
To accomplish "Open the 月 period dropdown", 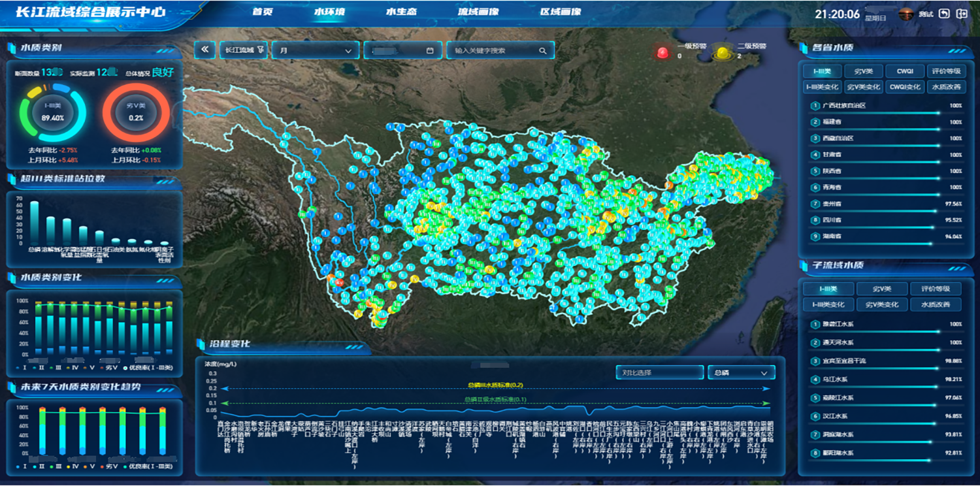I will coord(316,50).
